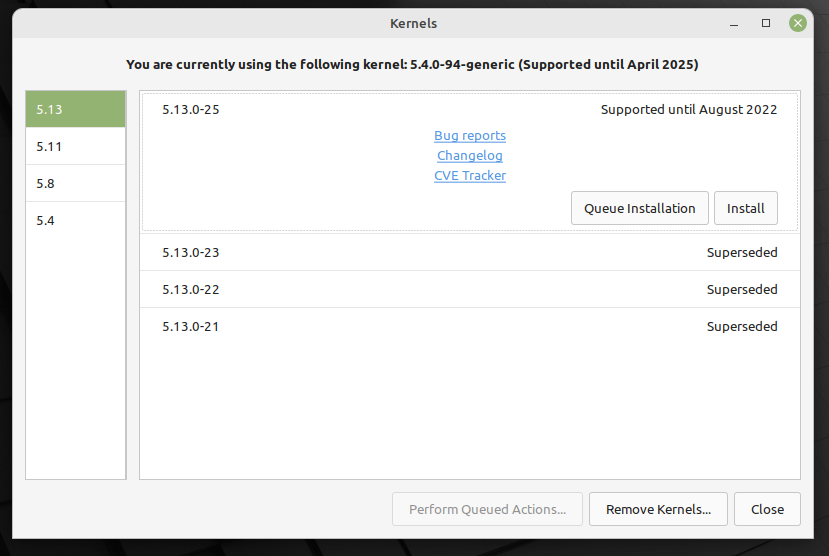
Task: Minimize the Kernels window
Action: point(737,23)
